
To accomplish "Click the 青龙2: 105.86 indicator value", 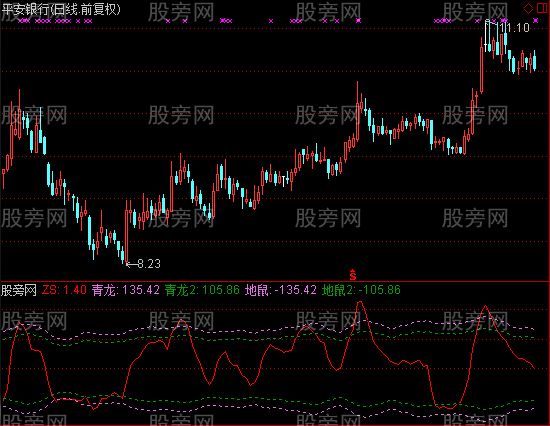I will pyautogui.click(x=202, y=290).
